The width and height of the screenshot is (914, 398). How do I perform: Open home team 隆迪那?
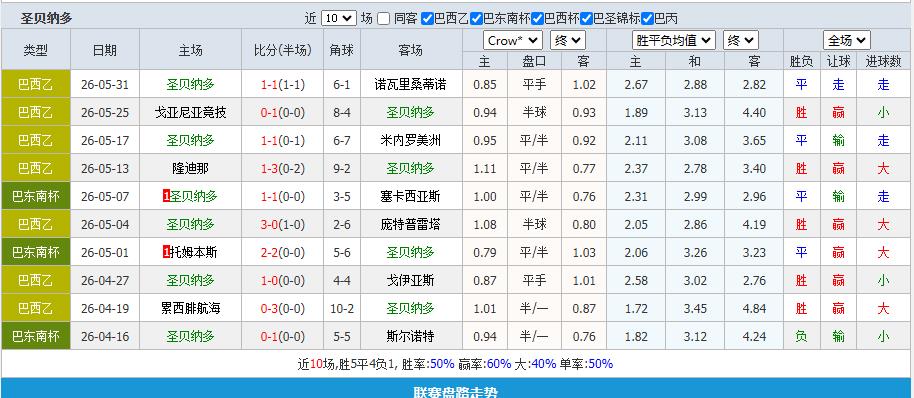tap(191, 169)
